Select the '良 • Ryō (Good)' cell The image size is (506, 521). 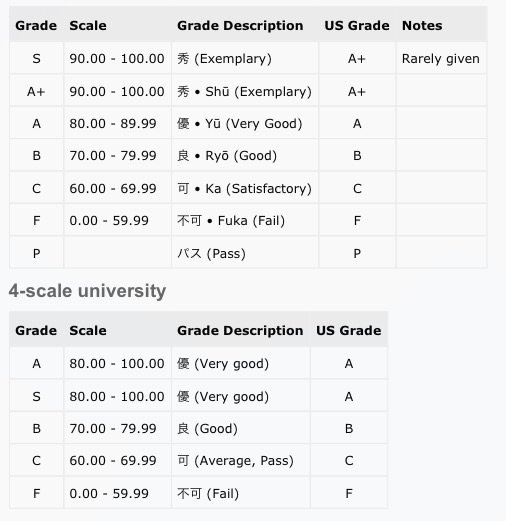[x=245, y=156]
